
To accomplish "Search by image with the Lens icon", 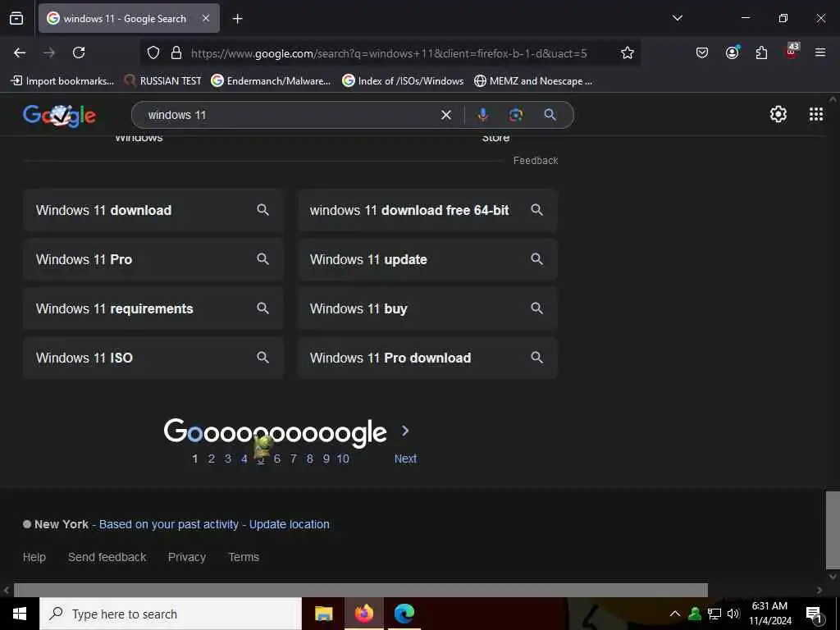I will [x=516, y=115].
